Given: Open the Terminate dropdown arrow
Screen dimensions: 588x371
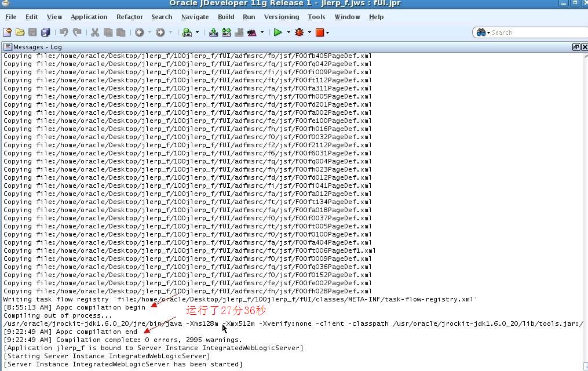Looking at the screenshot, I should [x=327, y=32].
